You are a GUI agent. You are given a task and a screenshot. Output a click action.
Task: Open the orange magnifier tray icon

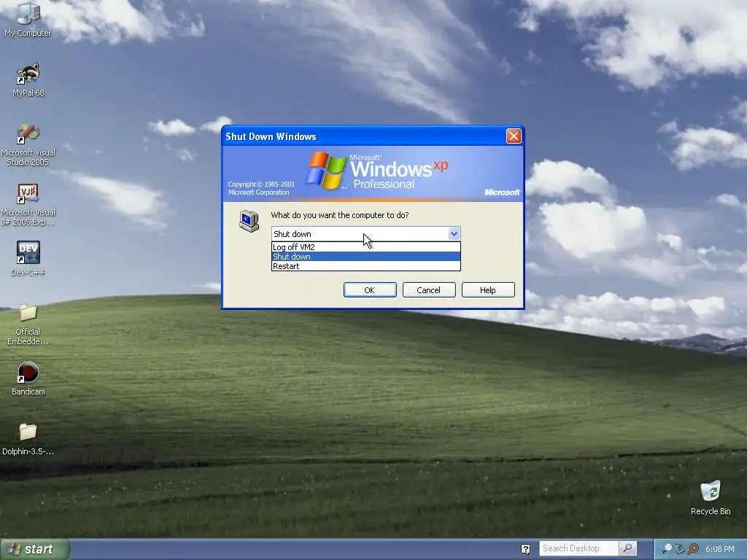point(693,549)
